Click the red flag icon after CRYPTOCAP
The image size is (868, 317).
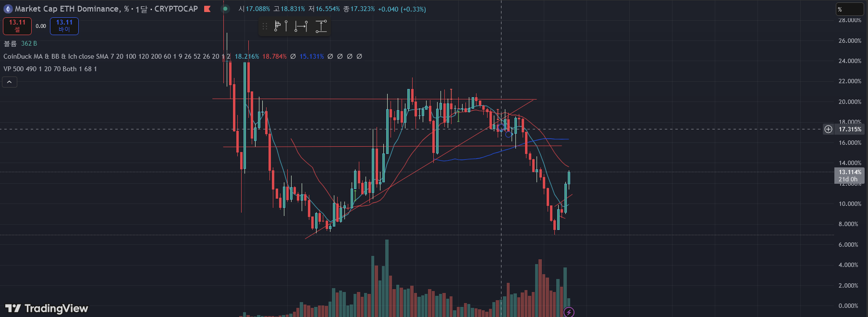pyautogui.click(x=207, y=9)
